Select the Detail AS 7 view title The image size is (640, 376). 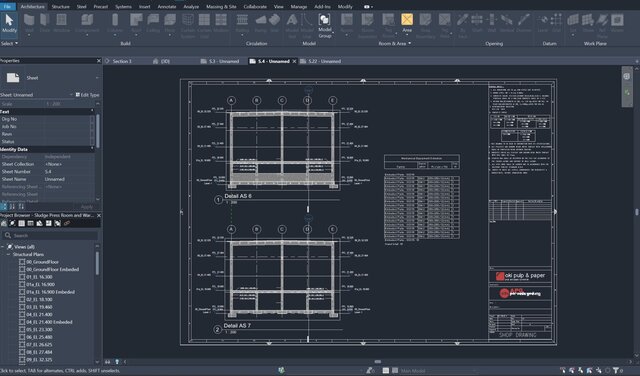point(238,326)
